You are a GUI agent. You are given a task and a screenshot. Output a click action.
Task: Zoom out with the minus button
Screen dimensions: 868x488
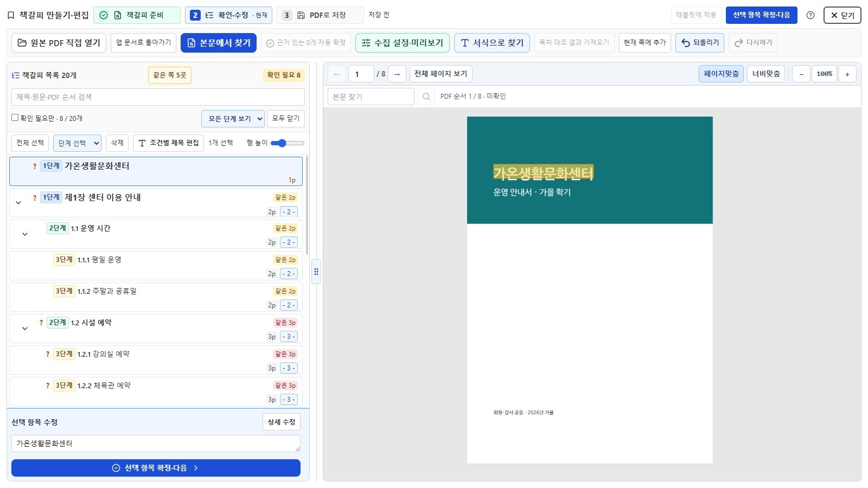pyautogui.click(x=801, y=74)
